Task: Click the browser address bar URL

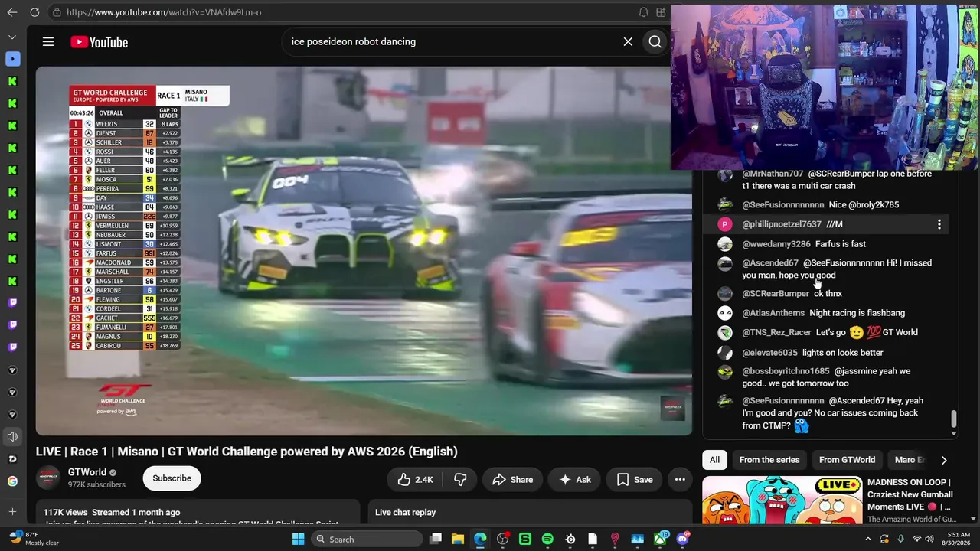Action: [164, 12]
